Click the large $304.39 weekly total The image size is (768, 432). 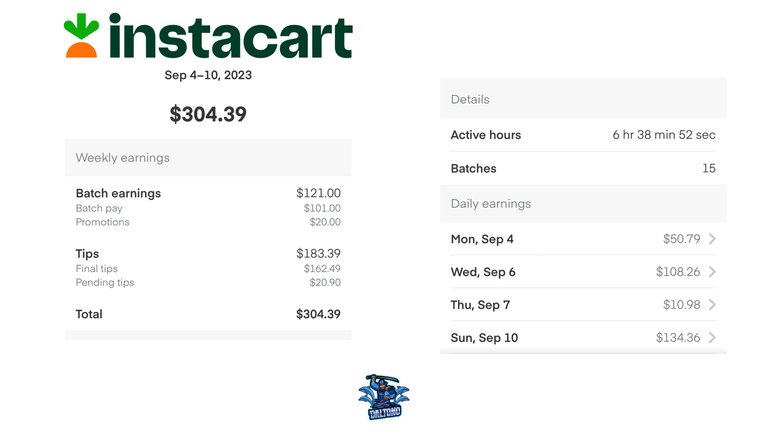pos(208,114)
